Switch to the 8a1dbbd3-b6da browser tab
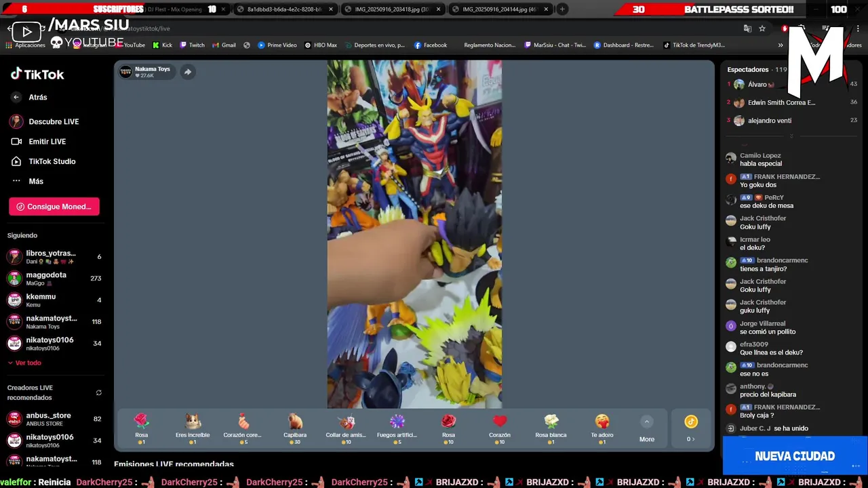Image resolution: width=868 pixels, height=488 pixels. (x=283, y=9)
